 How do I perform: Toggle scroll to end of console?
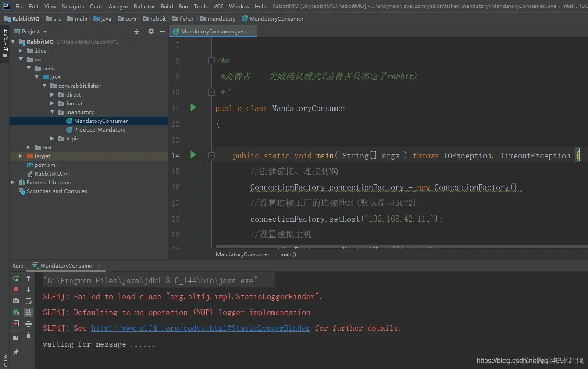click(29, 312)
